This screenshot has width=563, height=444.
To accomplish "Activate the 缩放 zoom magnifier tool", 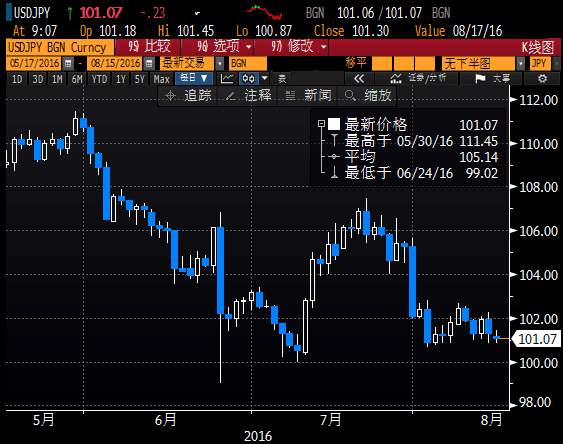I will (368, 95).
